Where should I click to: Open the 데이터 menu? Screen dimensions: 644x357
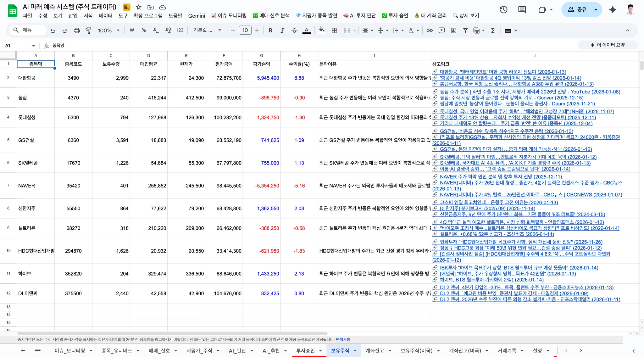pyautogui.click(x=105, y=15)
